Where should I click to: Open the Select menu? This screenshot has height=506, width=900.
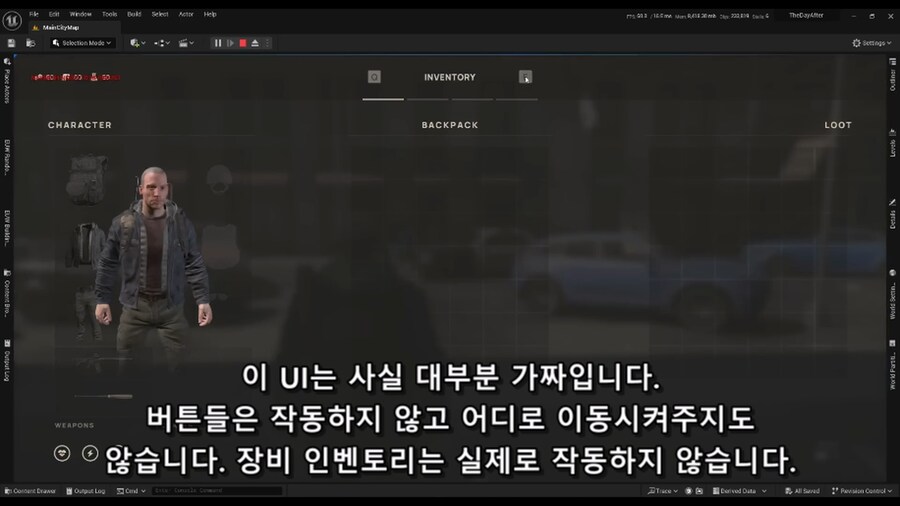point(160,14)
